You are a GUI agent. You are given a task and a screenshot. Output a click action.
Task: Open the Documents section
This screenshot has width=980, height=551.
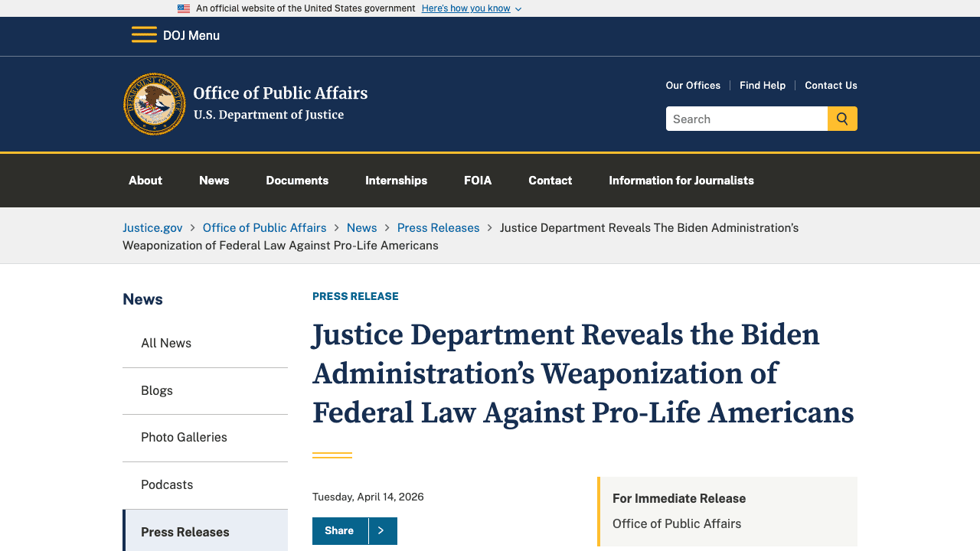click(297, 180)
